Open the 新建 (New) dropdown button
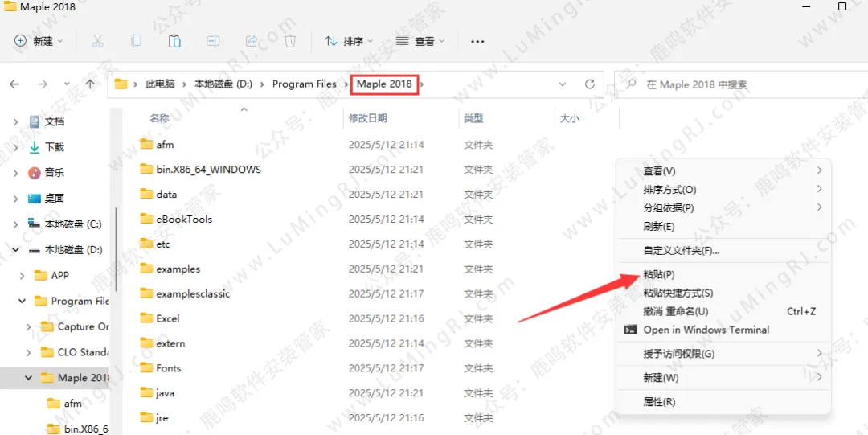This screenshot has width=868, height=435. 39,41
